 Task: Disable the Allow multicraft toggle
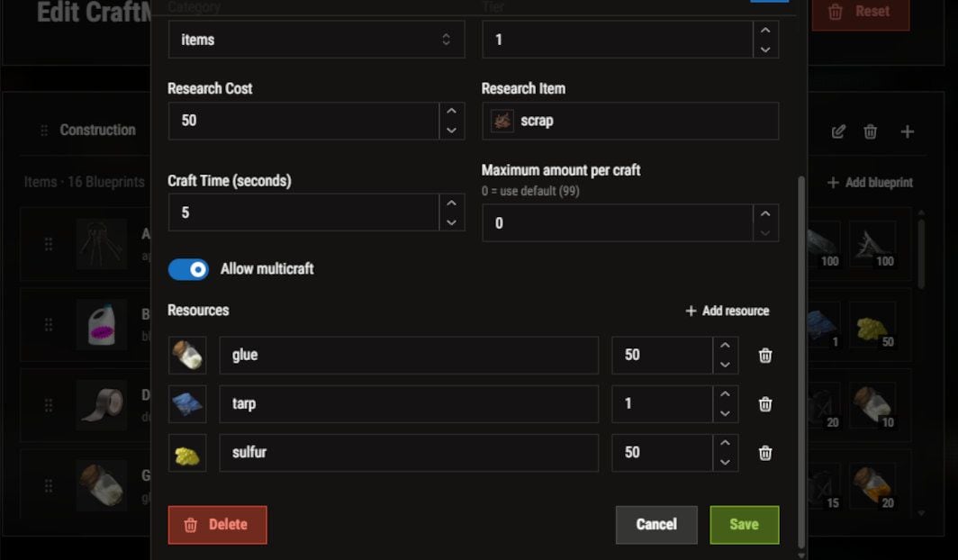pyautogui.click(x=188, y=269)
